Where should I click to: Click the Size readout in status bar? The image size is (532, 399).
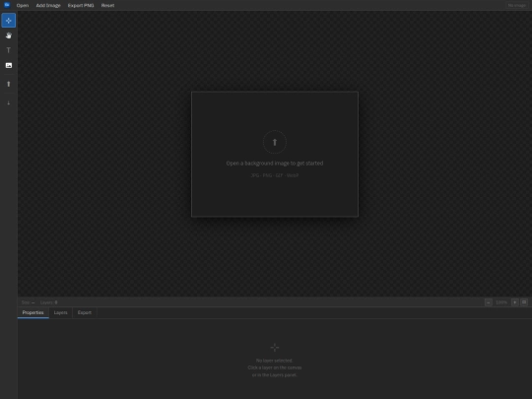point(28,302)
